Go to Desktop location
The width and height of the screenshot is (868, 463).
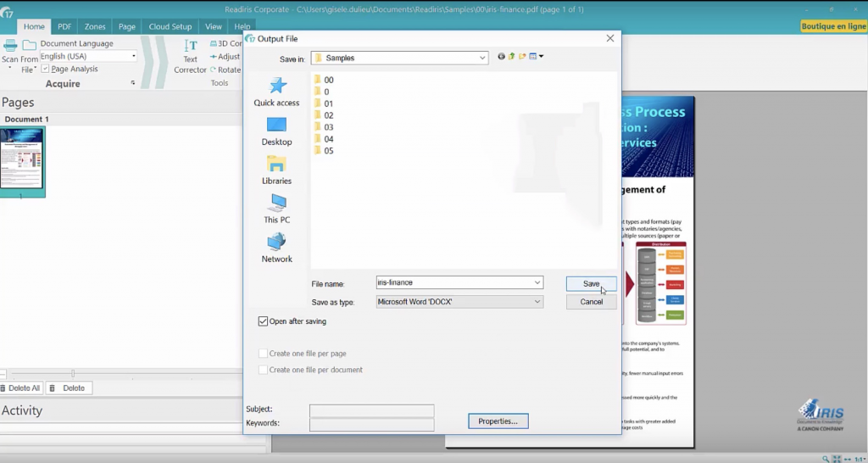click(x=277, y=131)
